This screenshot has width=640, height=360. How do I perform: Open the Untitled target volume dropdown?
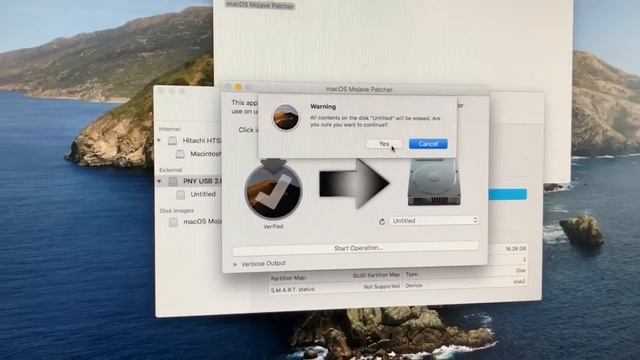[433, 221]
